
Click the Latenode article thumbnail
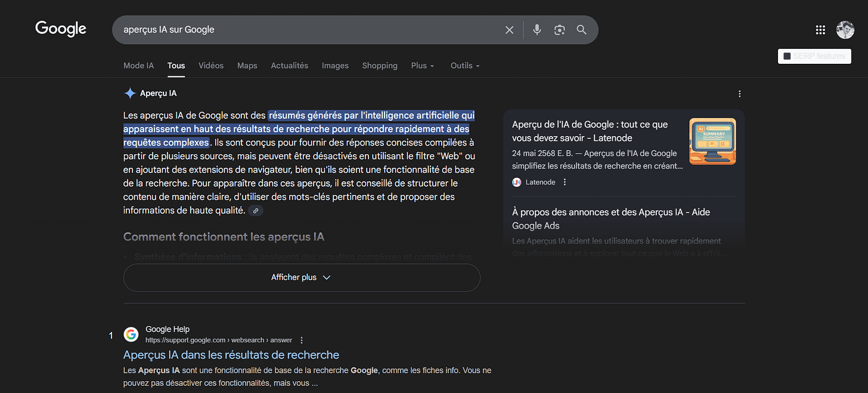coord(712,141)
